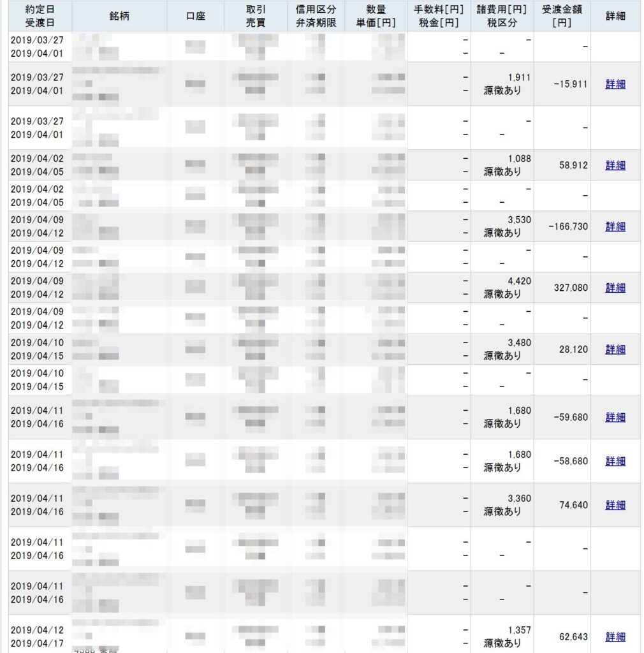Click the 約定日 受渡日 column header

(40, 17)
